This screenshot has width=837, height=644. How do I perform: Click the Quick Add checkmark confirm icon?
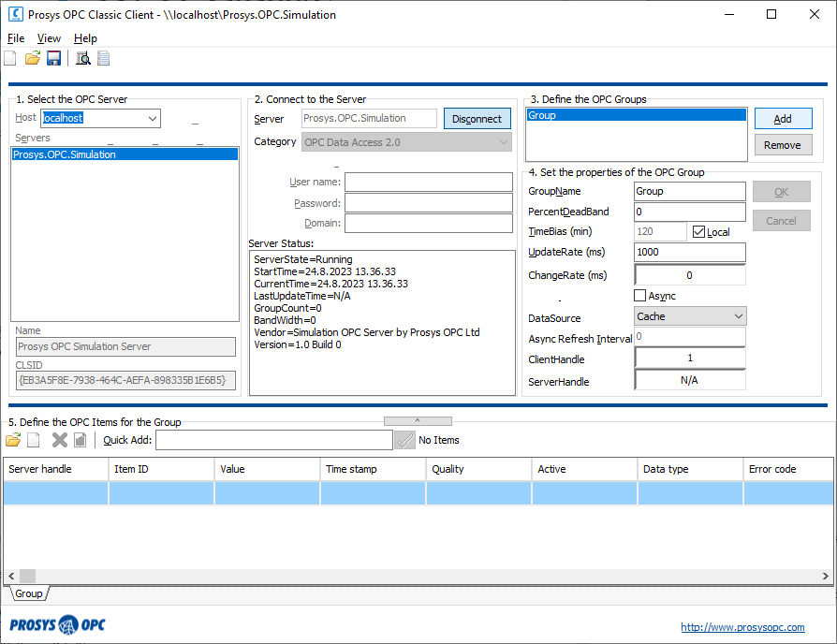coord(405,440)
